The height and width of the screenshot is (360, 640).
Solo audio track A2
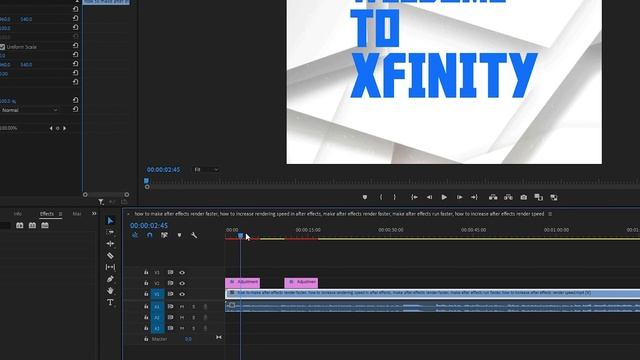pyautogui.click(x=193, y=317)
